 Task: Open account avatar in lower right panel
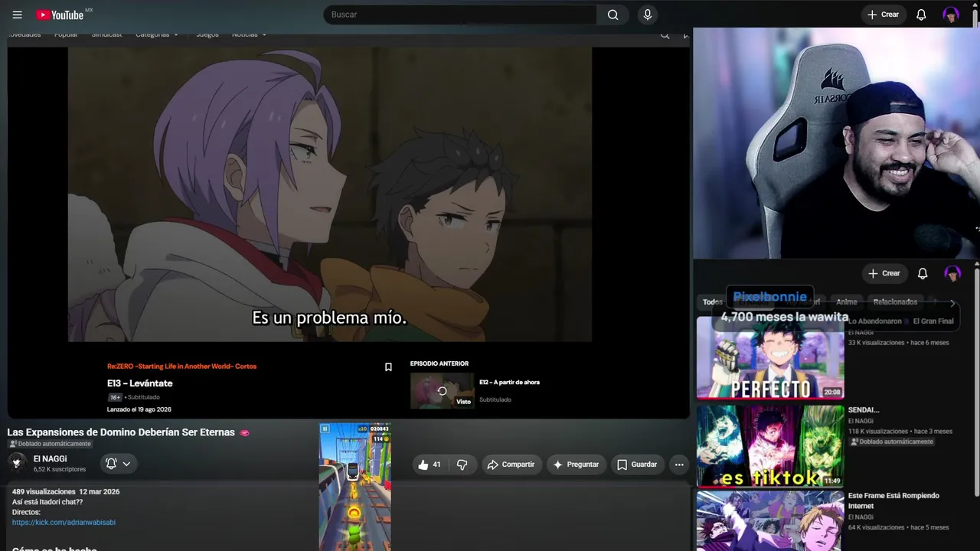[x=952, y=273]
